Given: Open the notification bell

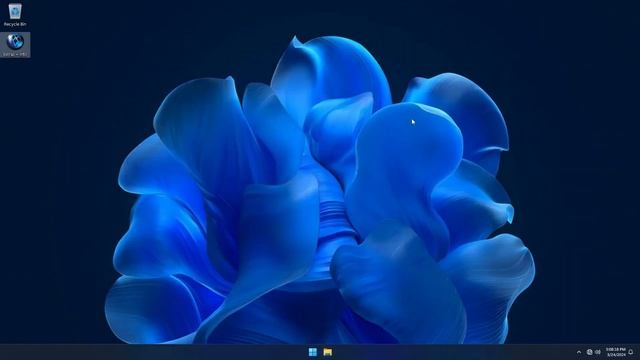Looking at the screenshot, I should (631, 352).
